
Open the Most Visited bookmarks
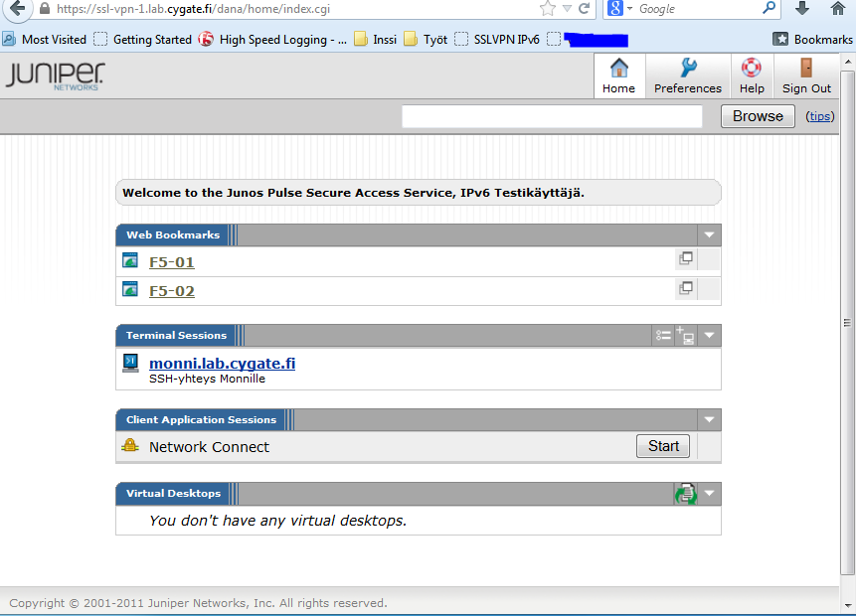(x=45, y=40)
